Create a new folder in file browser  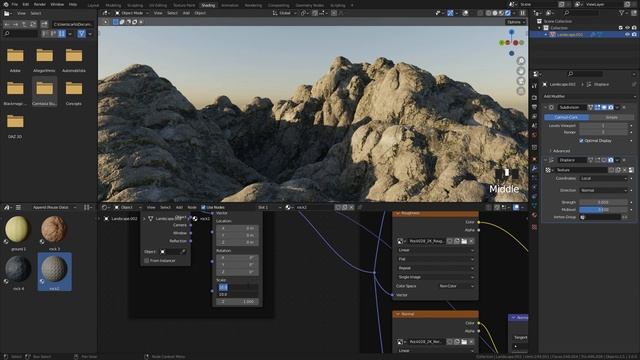point(44,24)
